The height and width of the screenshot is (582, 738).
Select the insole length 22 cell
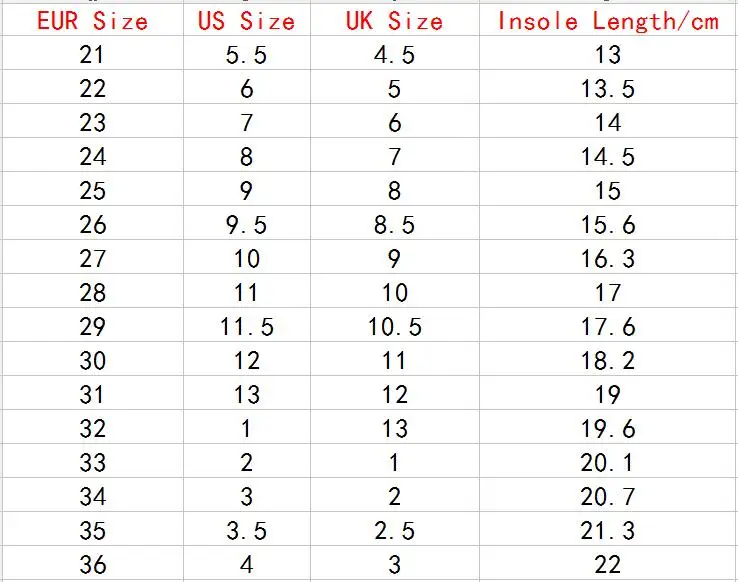[608, 563]
